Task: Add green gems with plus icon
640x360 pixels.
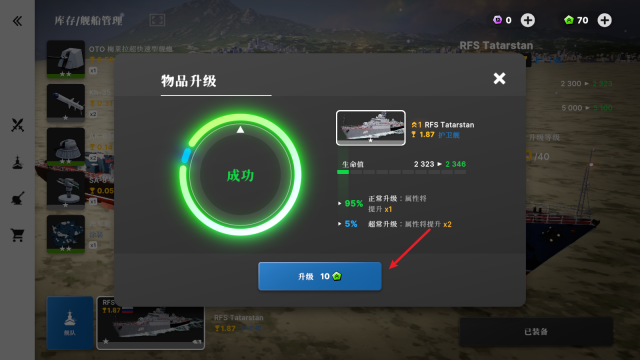Action: [x=604, y=20]
